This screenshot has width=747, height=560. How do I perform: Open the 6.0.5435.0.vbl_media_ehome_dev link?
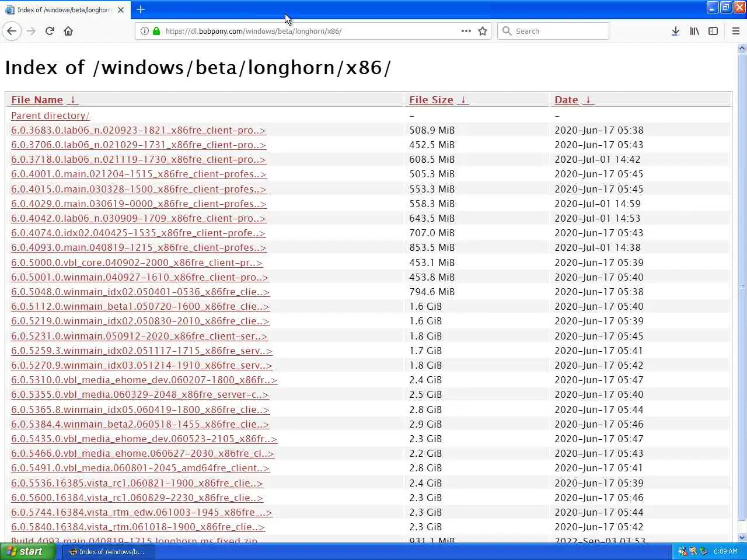(144, 439)
